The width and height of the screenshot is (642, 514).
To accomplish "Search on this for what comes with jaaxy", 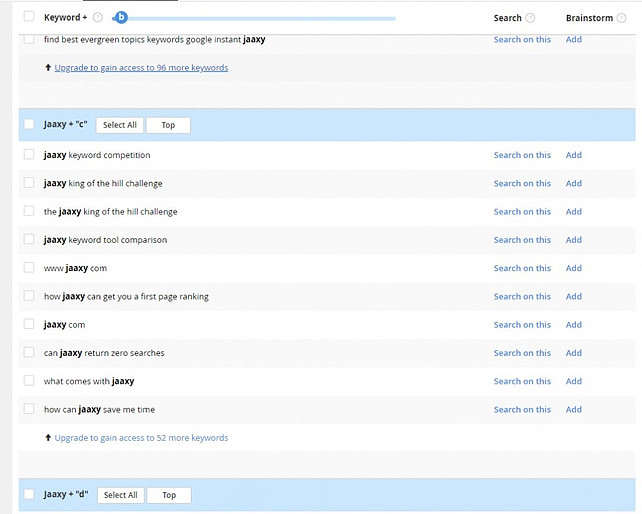I will (x=522, y=381).
